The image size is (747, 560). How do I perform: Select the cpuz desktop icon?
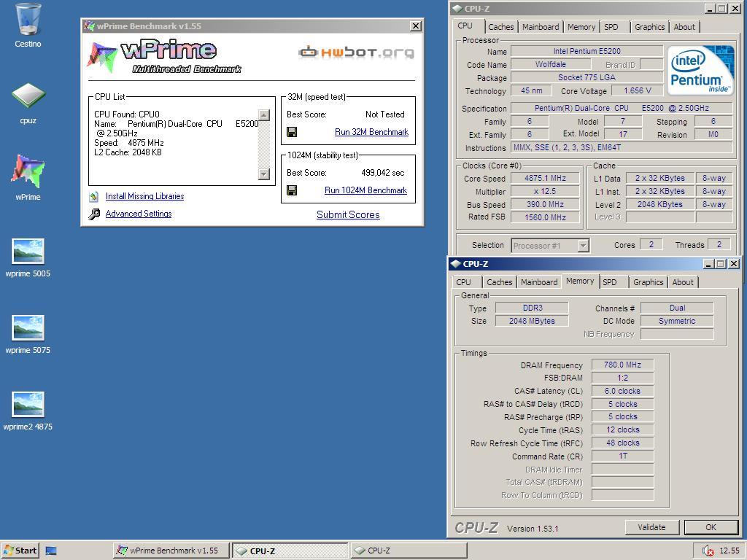(x=28, y=96)
